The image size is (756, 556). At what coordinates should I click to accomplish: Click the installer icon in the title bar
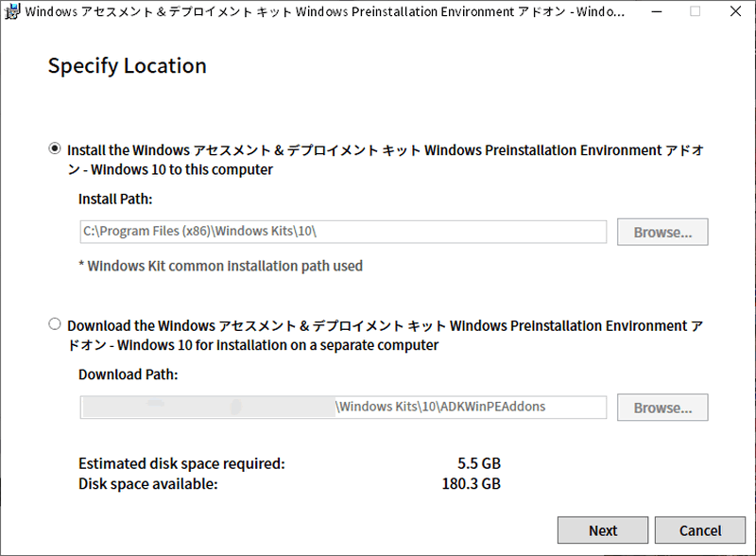point(12,11)
